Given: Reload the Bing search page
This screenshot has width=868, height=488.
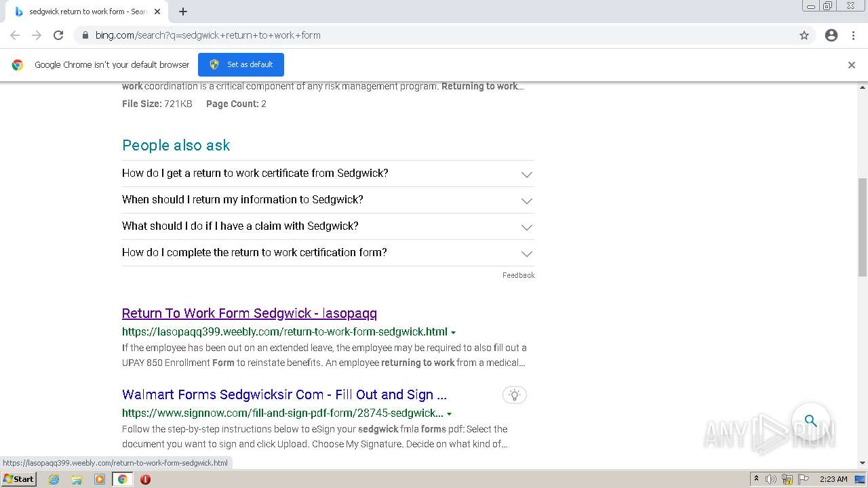Looking at the screenshot, I should click(58, 35).
